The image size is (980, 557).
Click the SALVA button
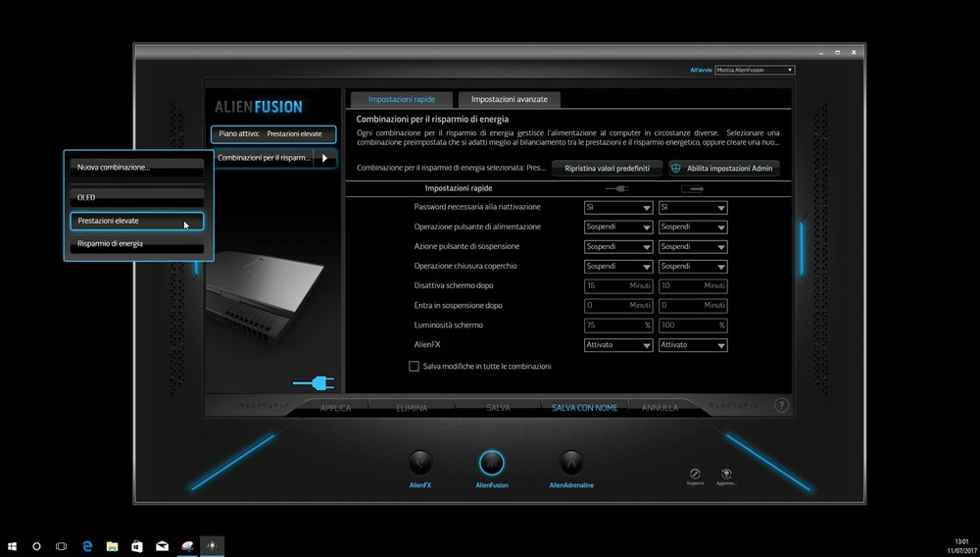(x=498, y=408)
